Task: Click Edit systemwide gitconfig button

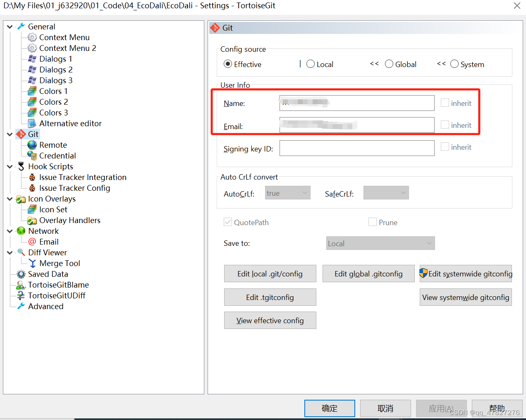Action: click(x=466, y=274)
